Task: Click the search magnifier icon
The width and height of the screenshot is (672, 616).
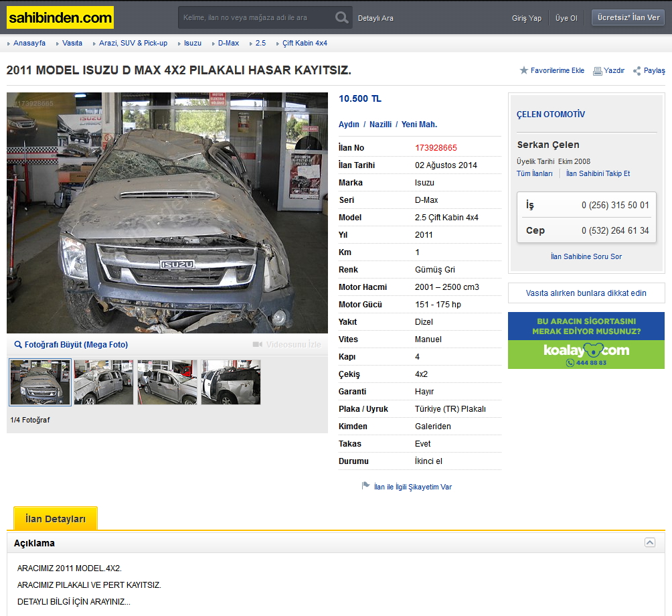Action: pyautogui.click(x=341, y=17)
